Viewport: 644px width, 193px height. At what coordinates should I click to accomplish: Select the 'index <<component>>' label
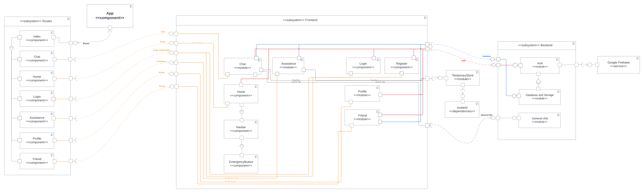[37, 38]
